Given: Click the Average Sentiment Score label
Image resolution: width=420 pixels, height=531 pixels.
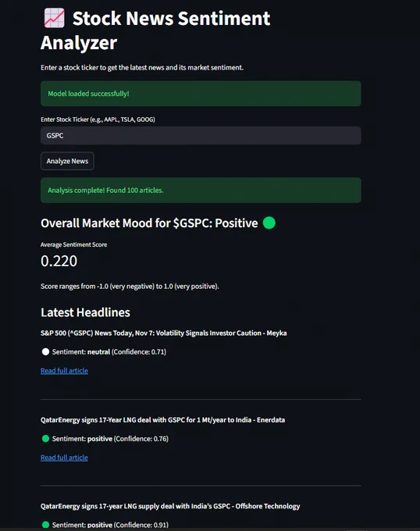Looking at the screenshot, I should click(74, 244).
